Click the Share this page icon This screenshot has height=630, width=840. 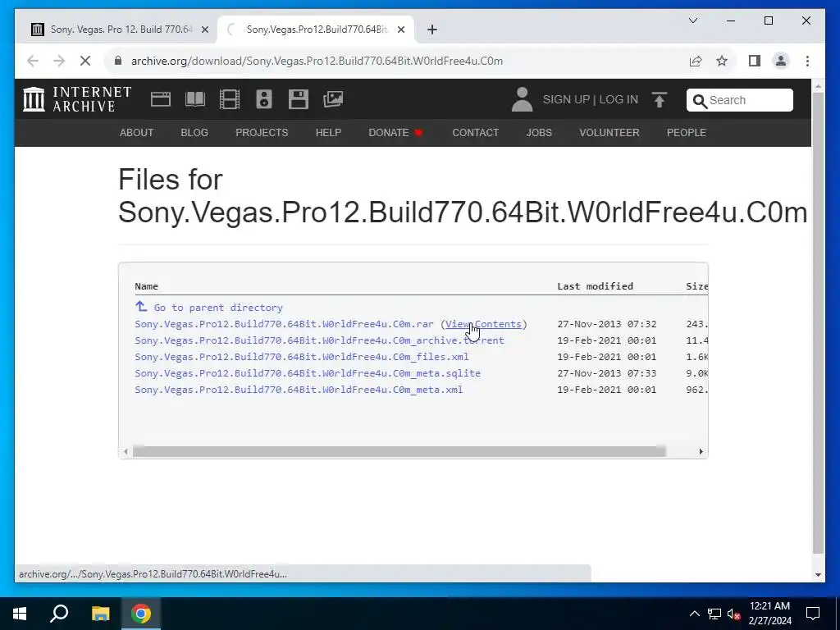696,61
